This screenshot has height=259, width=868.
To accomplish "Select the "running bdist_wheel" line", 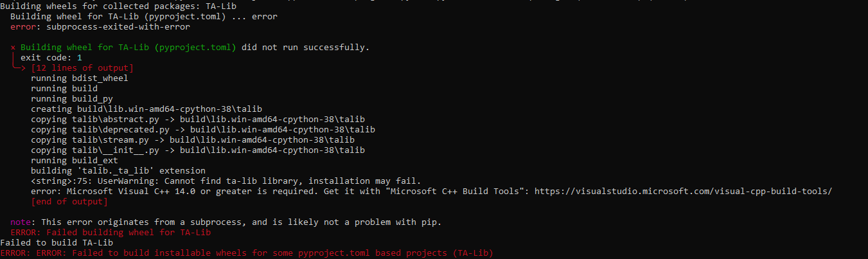I will point(80,78).
